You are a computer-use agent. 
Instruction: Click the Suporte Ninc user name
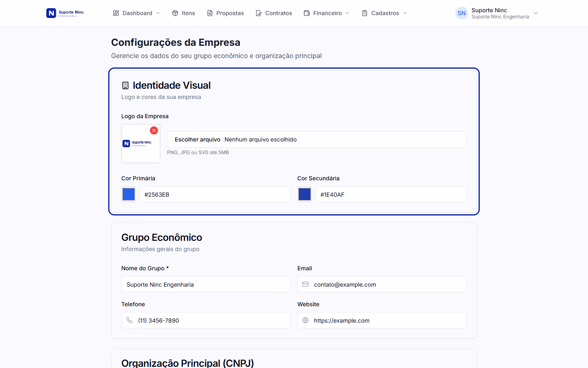pos(489,10)
